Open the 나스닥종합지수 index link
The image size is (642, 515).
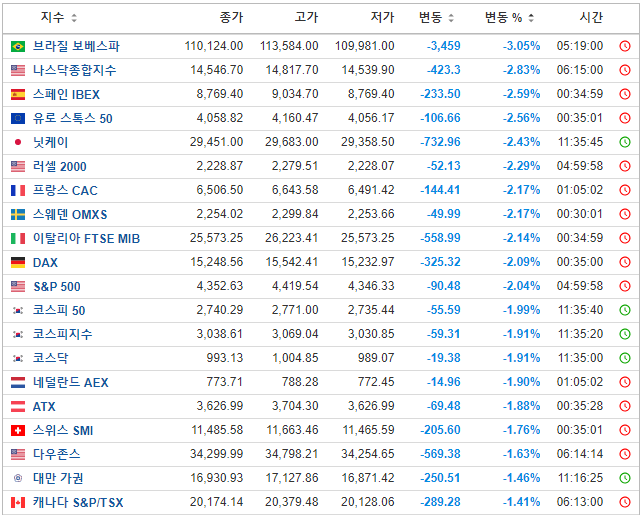click(x=75, y=70)
